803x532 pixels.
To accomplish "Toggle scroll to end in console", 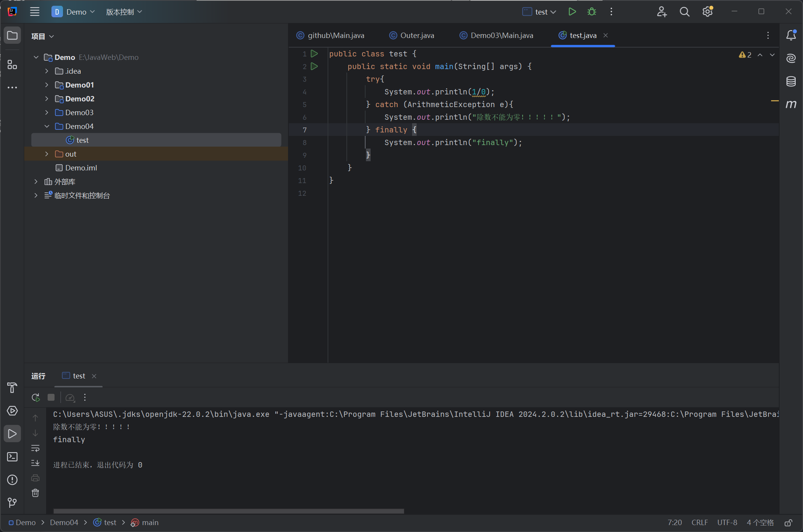I will (35, 463).
